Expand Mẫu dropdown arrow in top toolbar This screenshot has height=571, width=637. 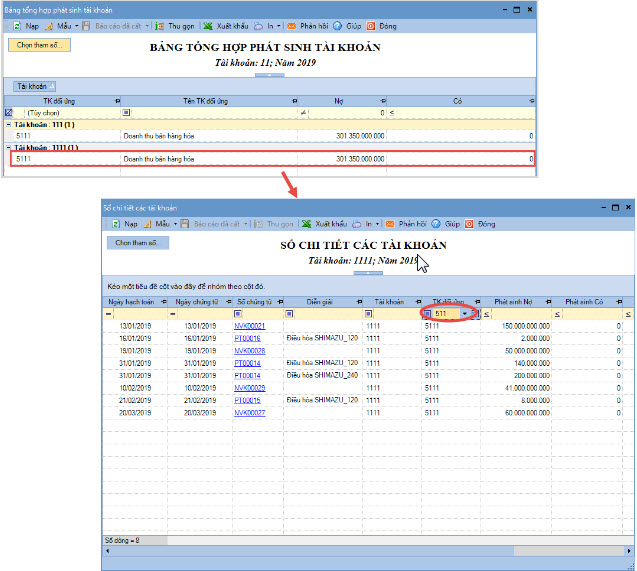(x=76, y=26)
